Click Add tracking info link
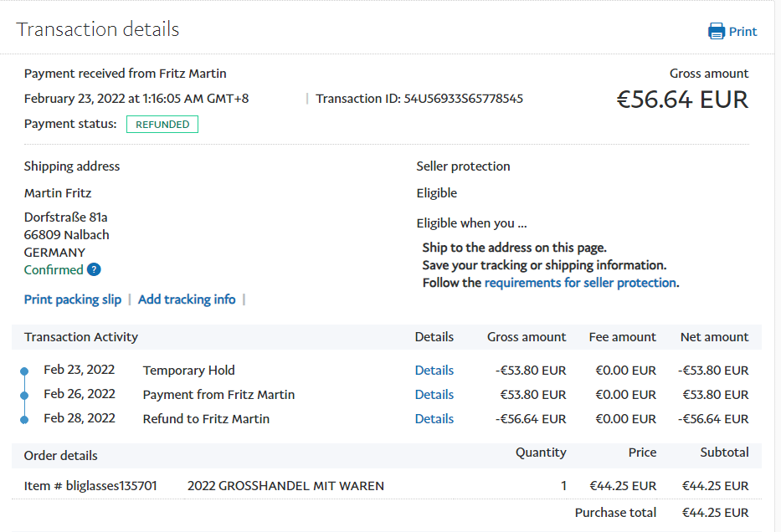781x532 pixels. click(187, 299)
